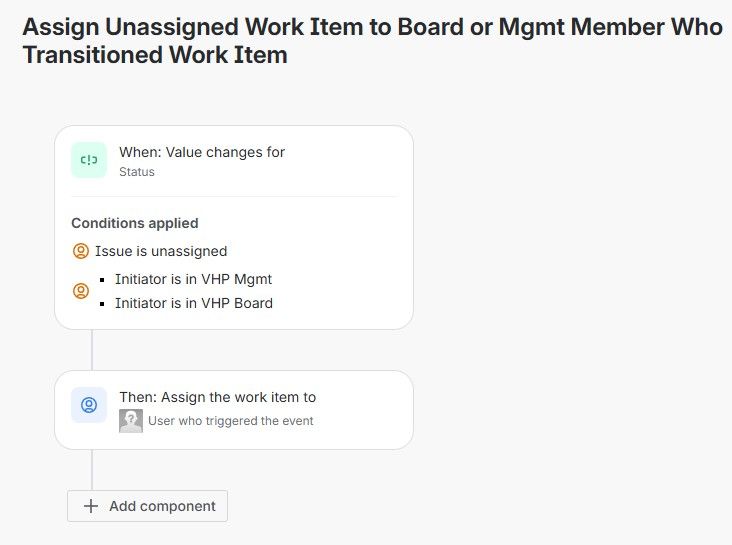Image resolution: width=732 pixels, height=545 pixels.
Task: Click 'User who triggered the event' text
Action: point(230,421)
